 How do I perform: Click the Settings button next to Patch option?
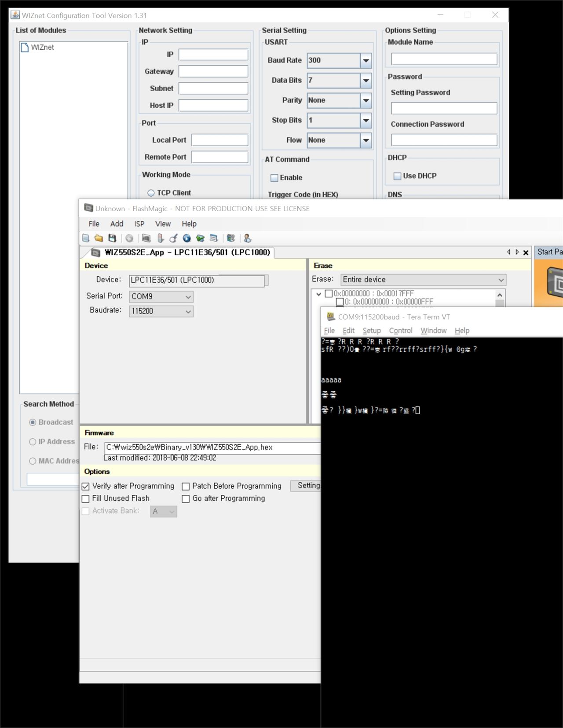(x=307, y=485)
